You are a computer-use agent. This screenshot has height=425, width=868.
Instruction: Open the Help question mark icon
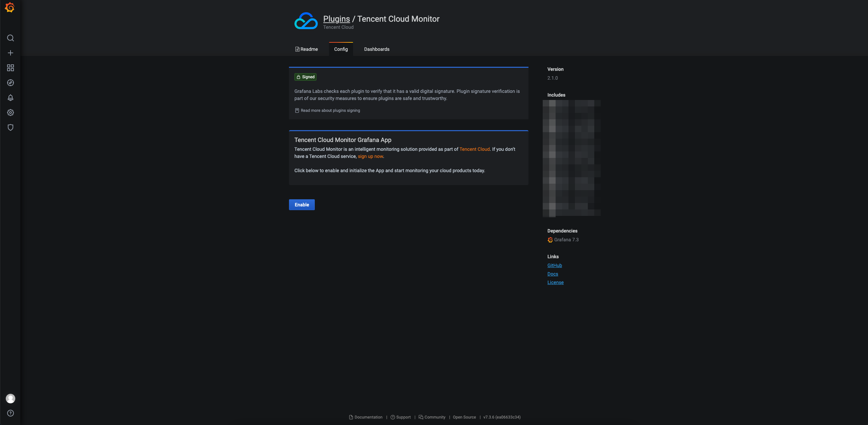[x=11, y=413]
